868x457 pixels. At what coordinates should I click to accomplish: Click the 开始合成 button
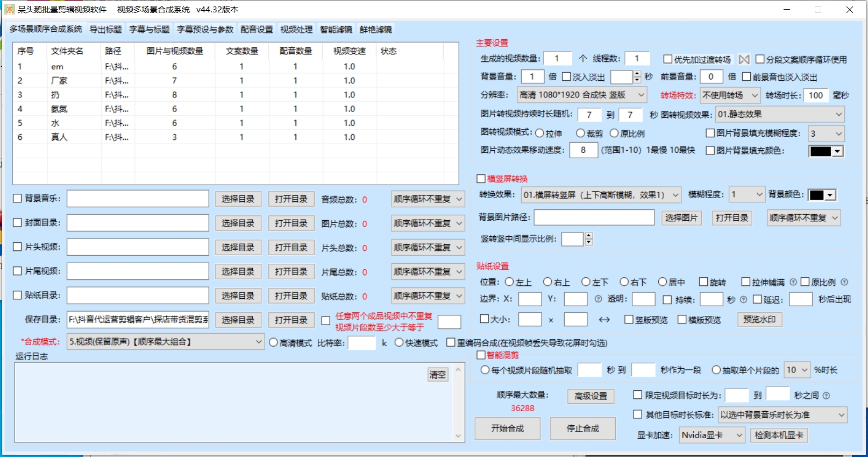tap(507, 428)
